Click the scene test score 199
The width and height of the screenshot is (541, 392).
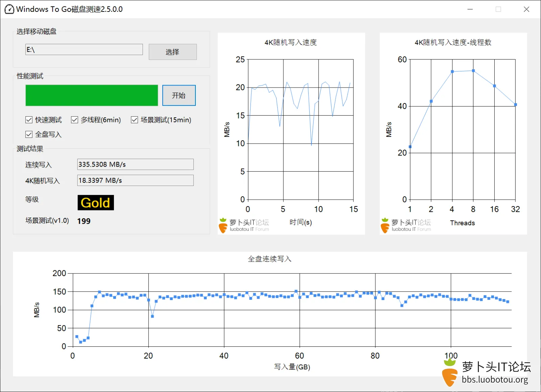point(84,221)
